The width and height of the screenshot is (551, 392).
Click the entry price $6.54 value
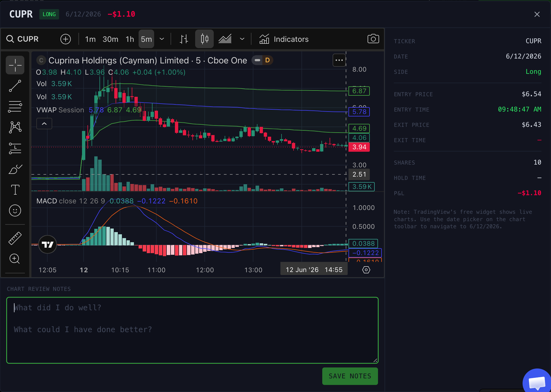pos(531,94)
